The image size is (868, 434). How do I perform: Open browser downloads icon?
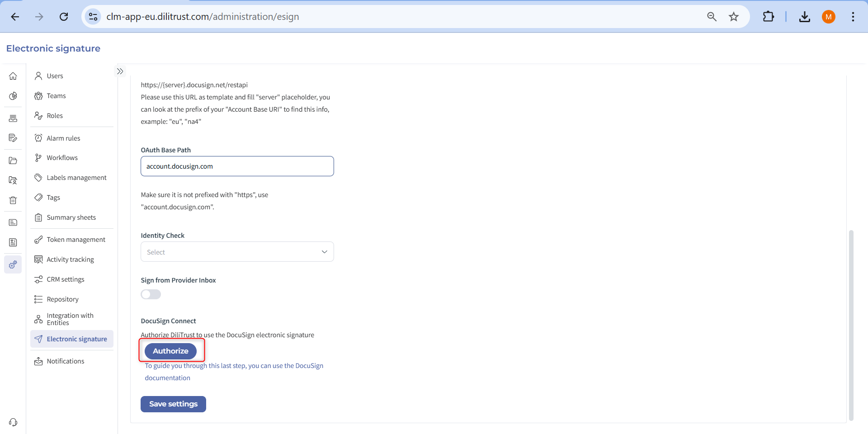(x=805, y=17)
